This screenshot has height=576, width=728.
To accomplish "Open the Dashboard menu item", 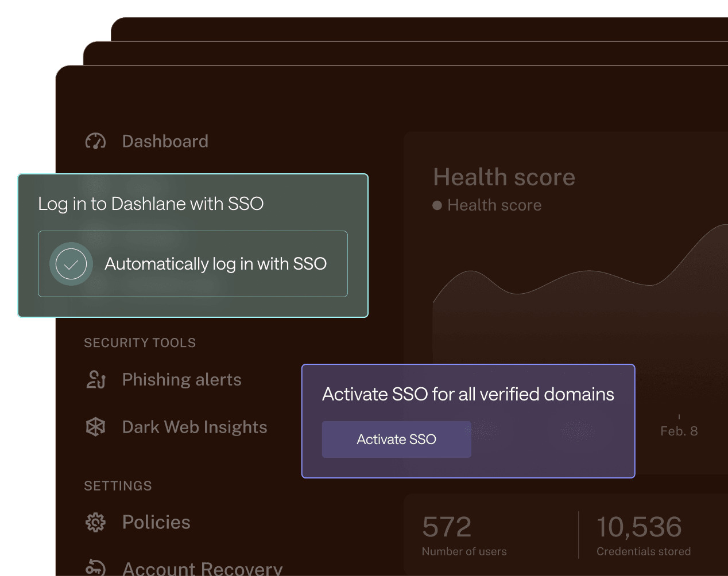I will click(165, 141).
